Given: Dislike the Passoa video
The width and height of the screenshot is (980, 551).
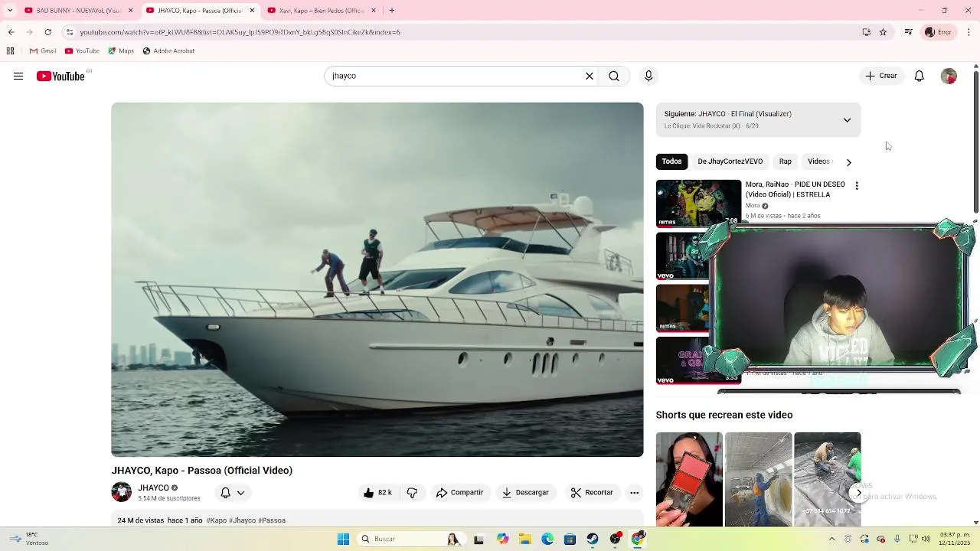Looking at the screenshot, I should coord(412,493).
